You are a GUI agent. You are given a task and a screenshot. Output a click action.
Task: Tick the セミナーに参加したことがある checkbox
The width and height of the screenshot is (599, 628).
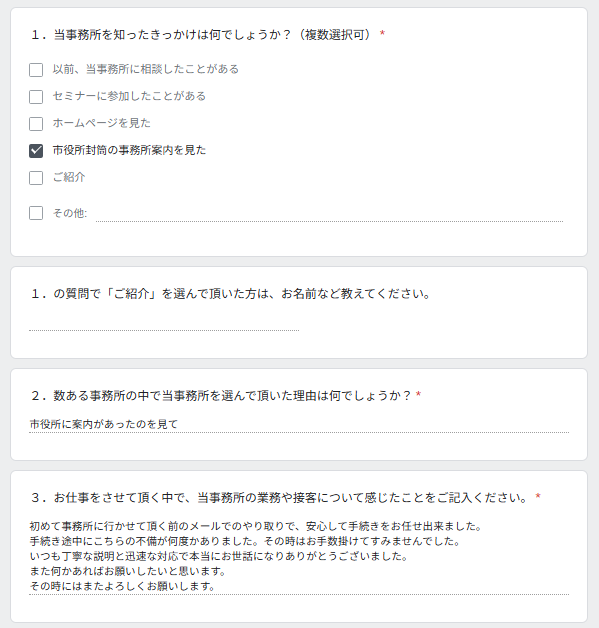point(36,97)
